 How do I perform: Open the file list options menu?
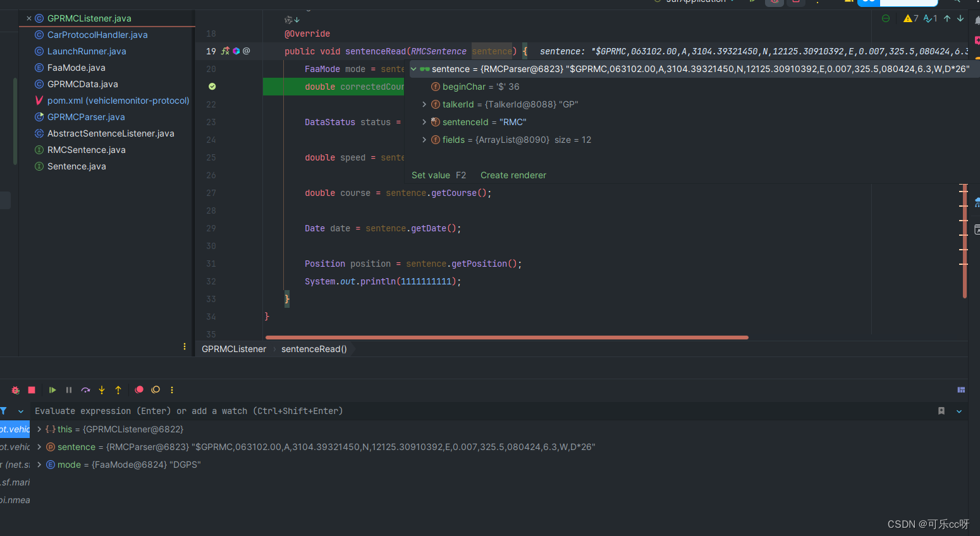click(185, 346)
